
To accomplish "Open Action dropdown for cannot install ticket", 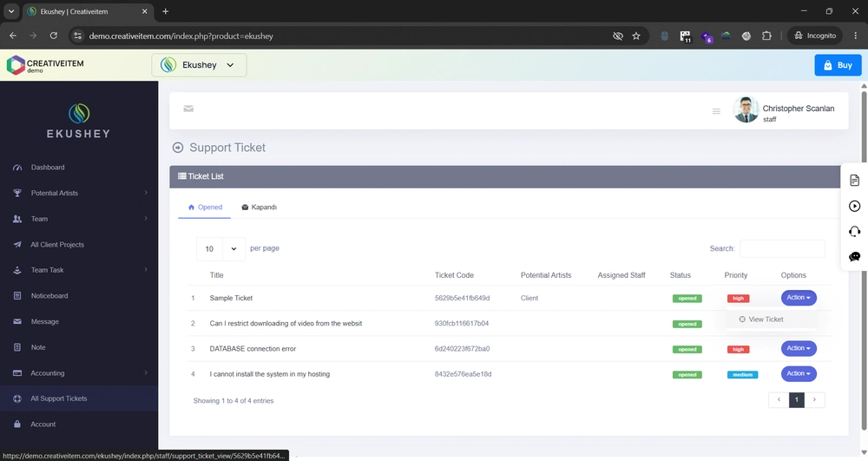I will coord(799,373).
